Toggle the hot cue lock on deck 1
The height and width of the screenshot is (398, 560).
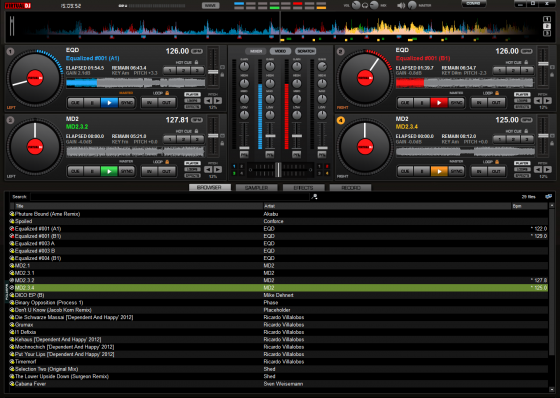[196, 62]
